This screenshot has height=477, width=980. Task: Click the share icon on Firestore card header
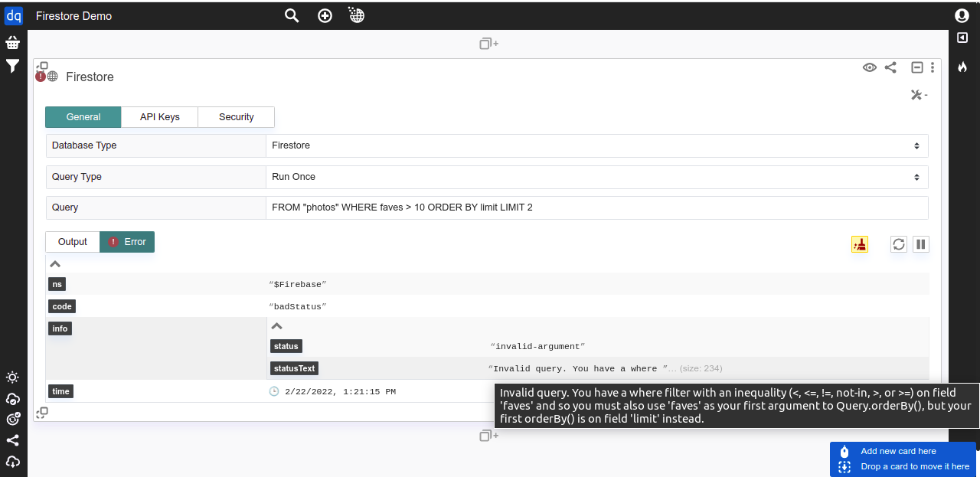click(x=890, y=67)
